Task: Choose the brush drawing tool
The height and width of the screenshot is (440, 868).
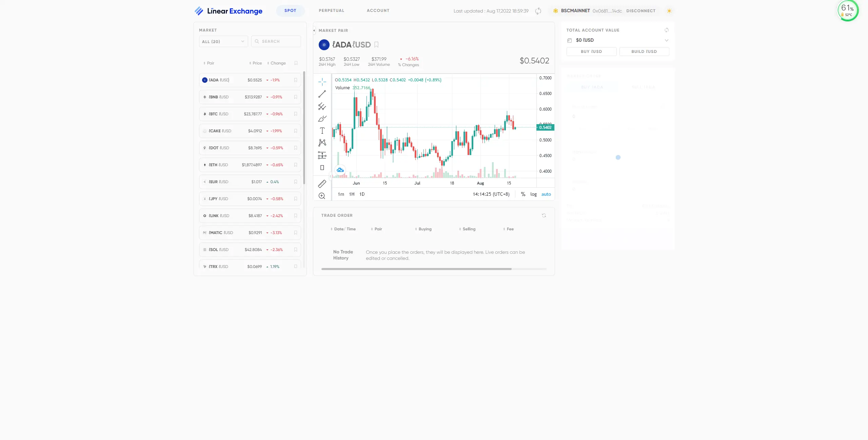Action: [322, 119]
